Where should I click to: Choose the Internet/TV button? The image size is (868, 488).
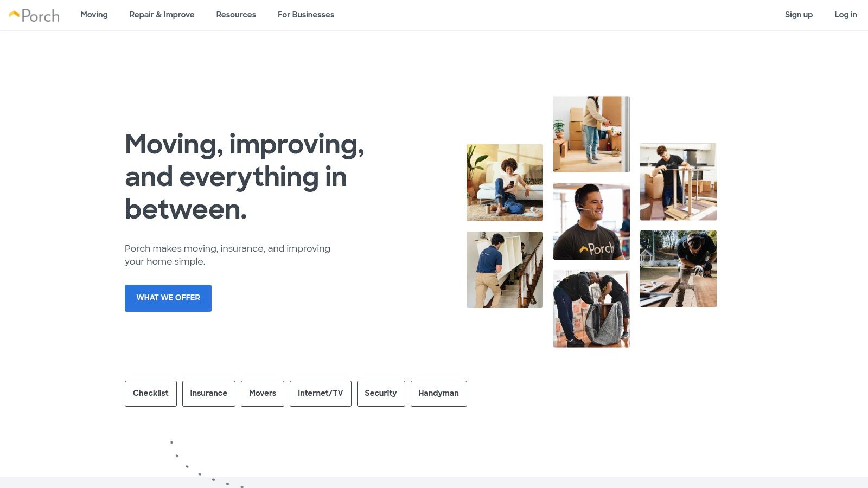coord(321,394)
